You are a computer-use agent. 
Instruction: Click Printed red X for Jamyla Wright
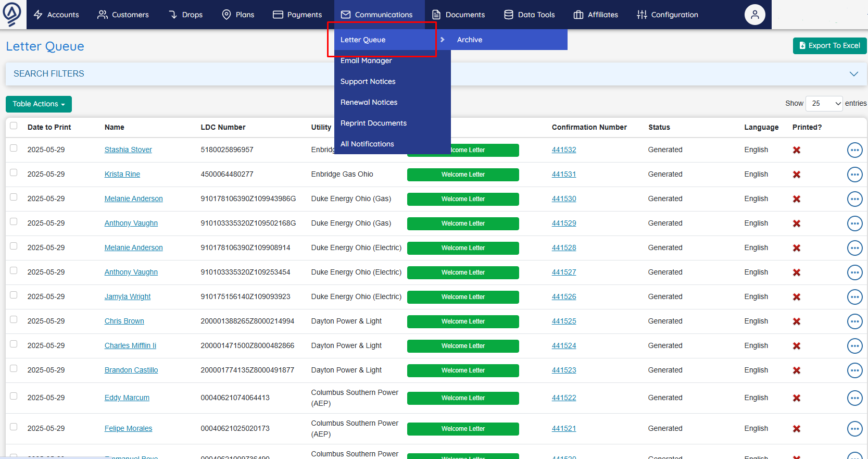796,297
